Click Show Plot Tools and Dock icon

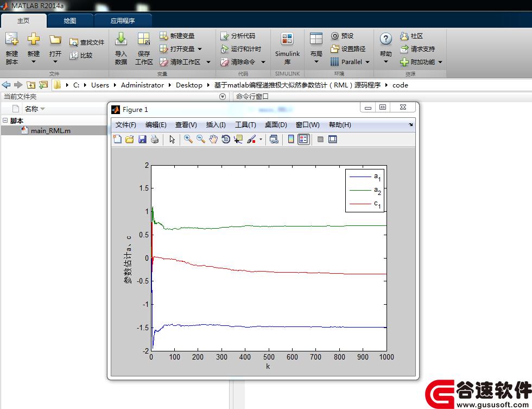[x=332, y=139]
